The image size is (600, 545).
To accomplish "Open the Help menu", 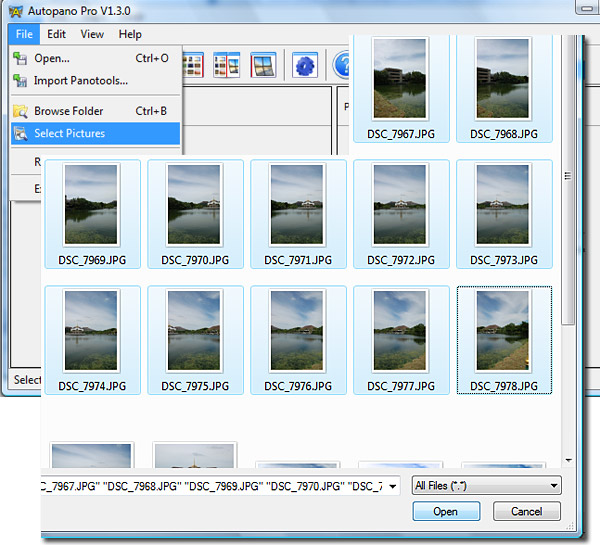I will pos(130,34).
